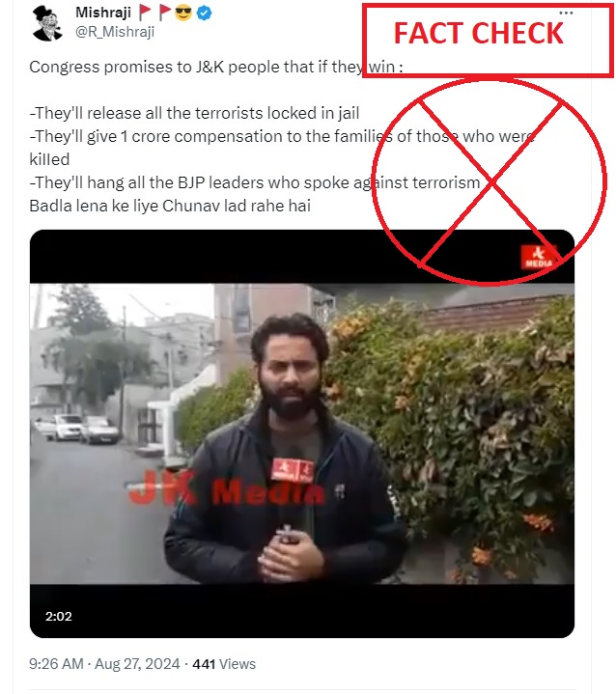
Task: Click the tweet text starting 'Congress promises'
Action: 216,67
